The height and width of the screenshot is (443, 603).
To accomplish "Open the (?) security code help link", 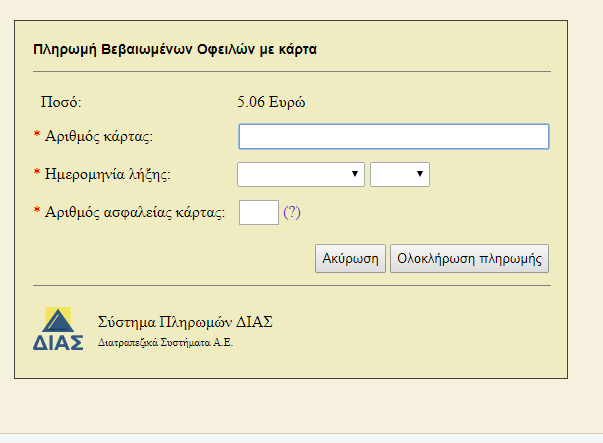I will pyautogui.click(x=292, y=212).
